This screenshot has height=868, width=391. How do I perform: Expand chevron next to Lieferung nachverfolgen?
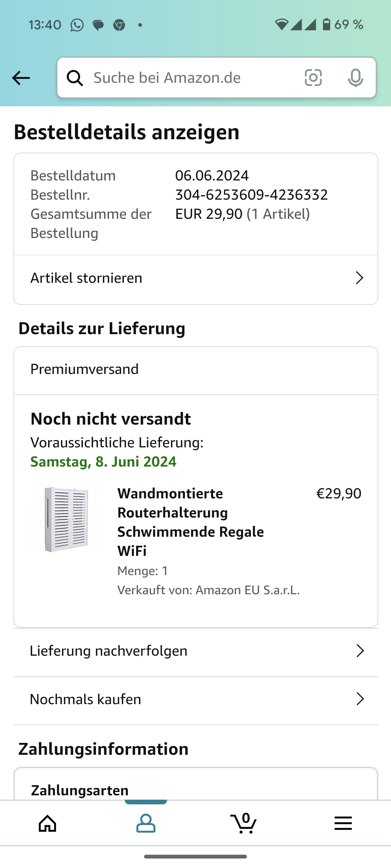360,651
